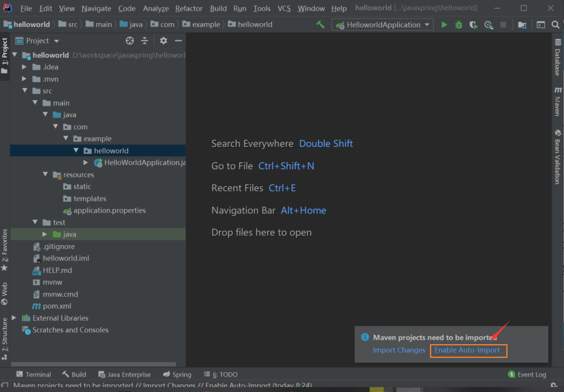Image resolution: width=564 pixels, height=392 pixels.
Task: Click the Profiler run icon
Action: pos(489,24)
